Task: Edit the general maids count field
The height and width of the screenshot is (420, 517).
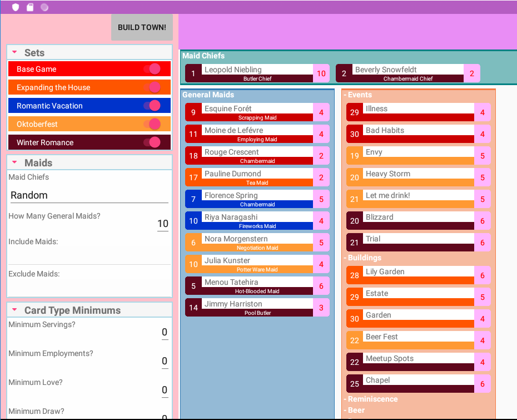Action: (162, 224)
